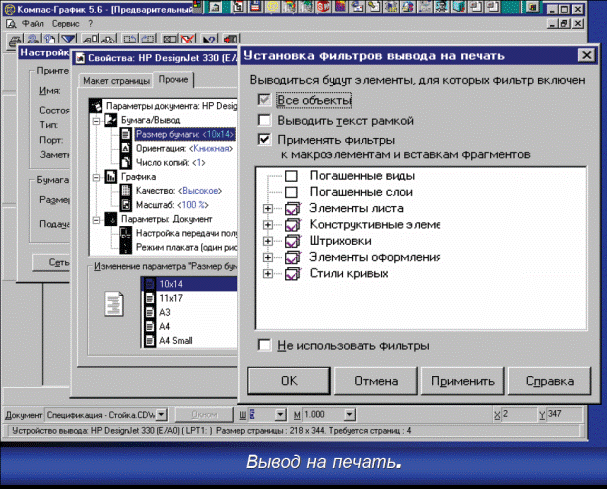The width and height of the screenshot is (607, 489).
Task: Click the Бумага/Вывод node icon
Action: pyautogui.click(x=111, y=120)
